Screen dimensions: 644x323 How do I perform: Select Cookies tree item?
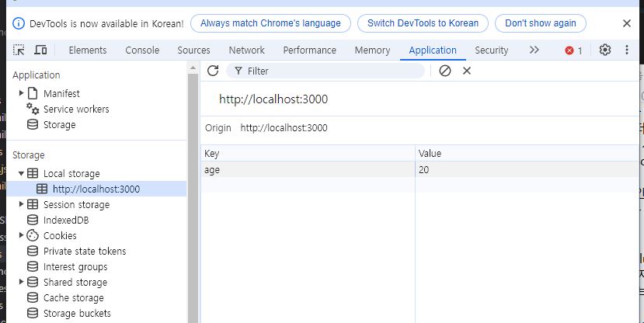(x=60, y=235)
